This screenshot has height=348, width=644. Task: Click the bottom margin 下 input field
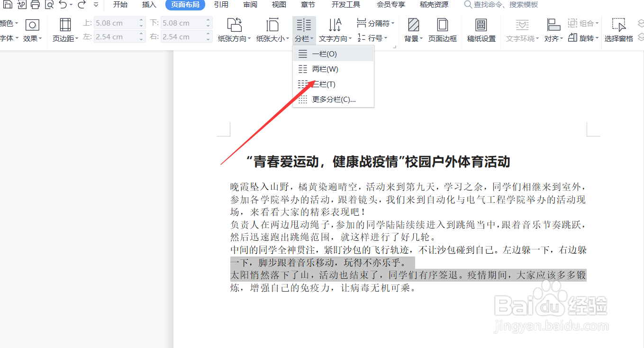[186, 23]
